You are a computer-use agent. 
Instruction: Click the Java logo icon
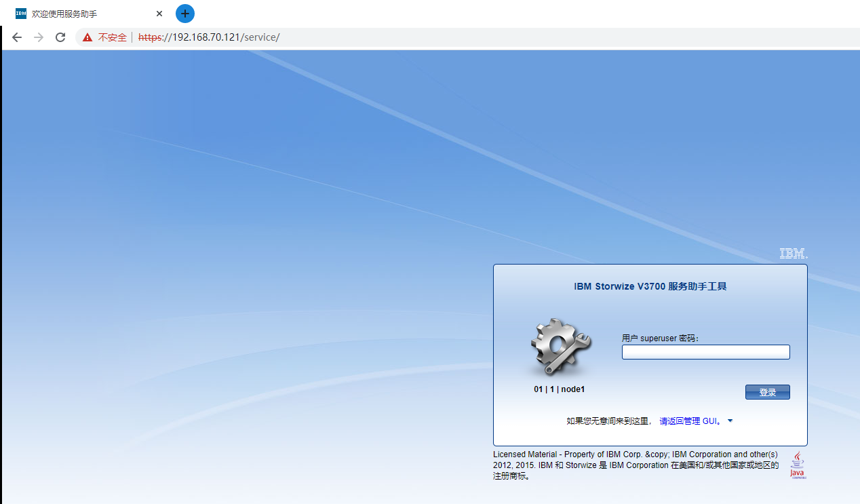tap(797, 465)
